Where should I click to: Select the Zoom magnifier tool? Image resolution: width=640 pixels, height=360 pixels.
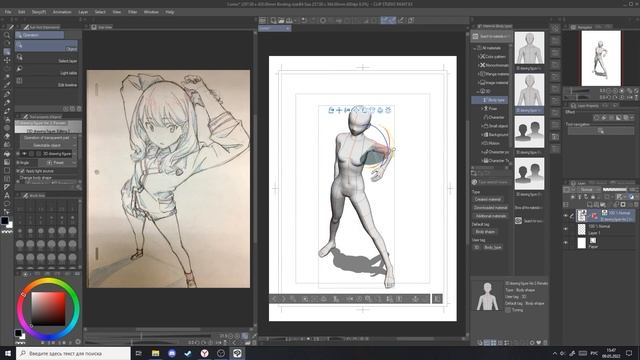point(7,35)
